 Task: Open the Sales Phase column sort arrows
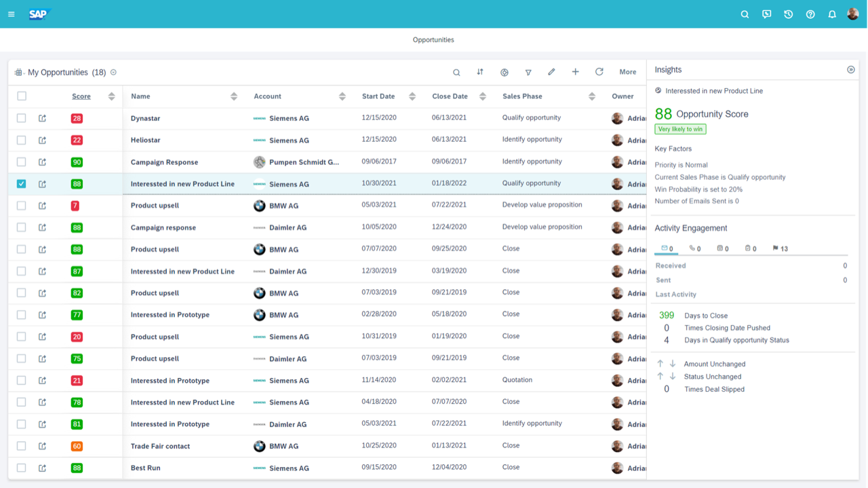(x=592, y=96)
